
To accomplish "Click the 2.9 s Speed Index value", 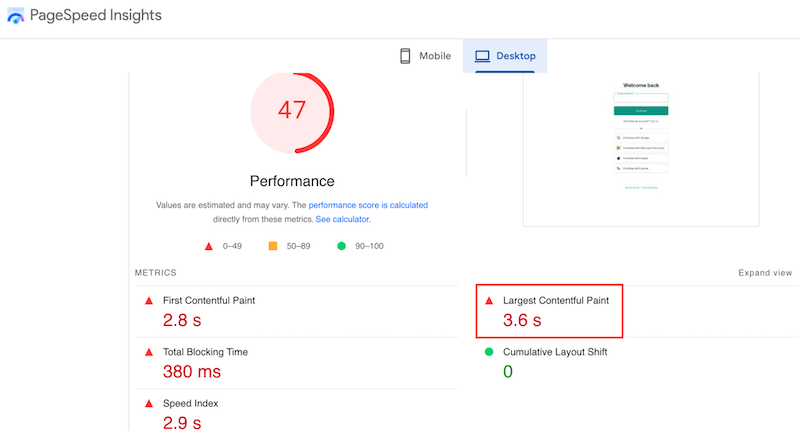I will click(x=182, y=423).
